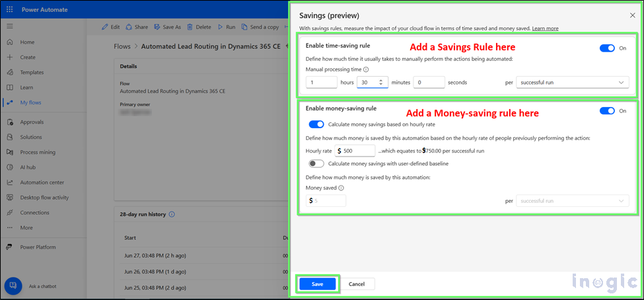Open money saved per successful run dropdown
Image resolution: width=644 pixels, height=300 pixels.
click(x=573, y=201)
